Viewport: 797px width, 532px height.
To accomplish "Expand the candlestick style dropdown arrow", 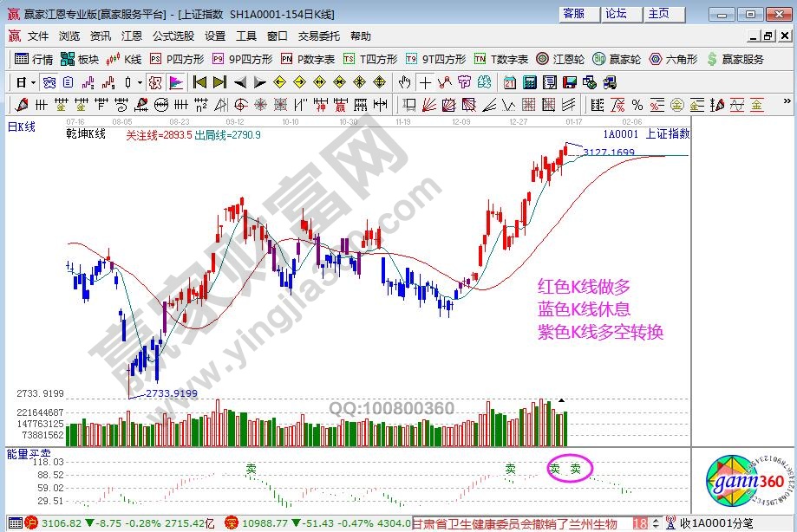I will 140,82.
